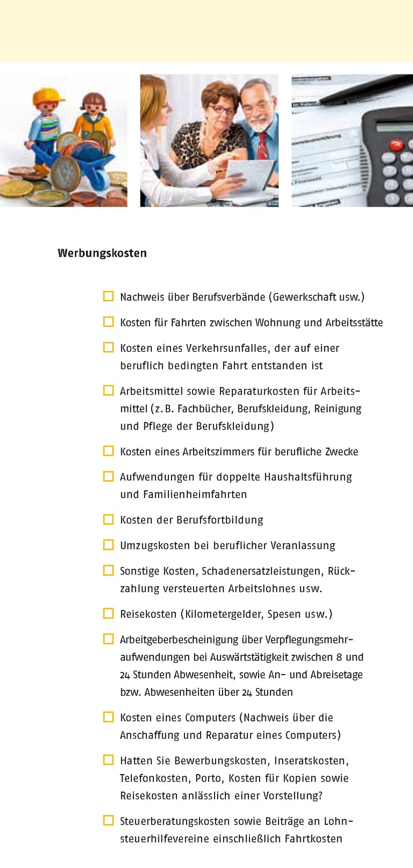Check the doppelte Haushaltsführung checkbox
Image resolution: width=413 pixels, height=868 pixels.
point(108,476)
